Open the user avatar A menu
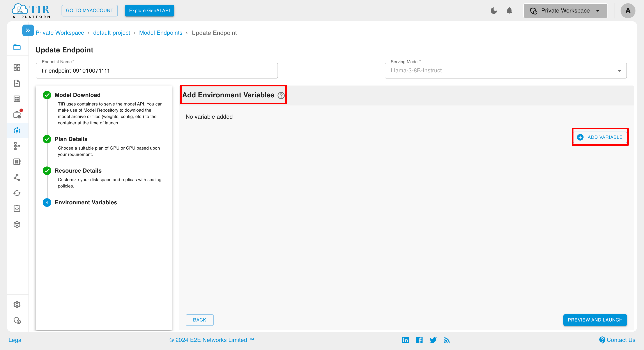This screenshot has height=350, width=644. point(628,11)
